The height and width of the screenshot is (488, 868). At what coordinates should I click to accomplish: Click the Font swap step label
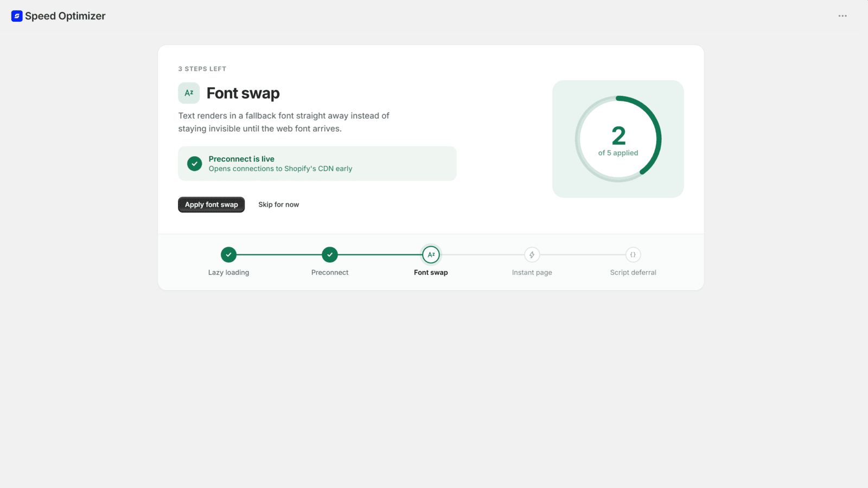tap(431, 272)
